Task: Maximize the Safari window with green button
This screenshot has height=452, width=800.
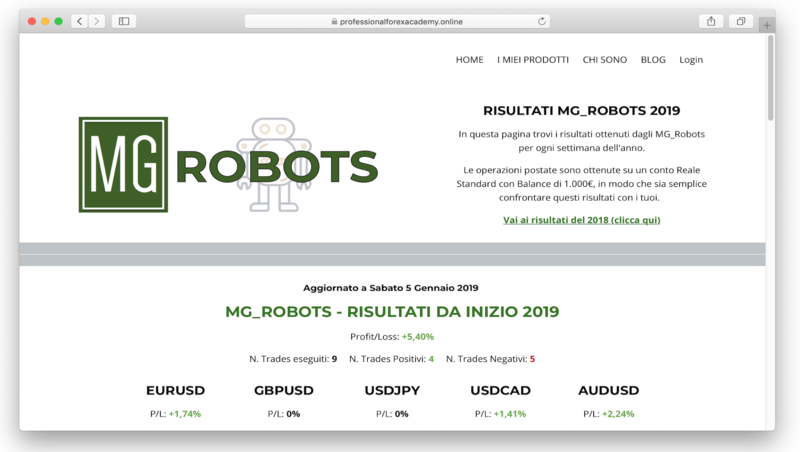Action: point(59,21)
